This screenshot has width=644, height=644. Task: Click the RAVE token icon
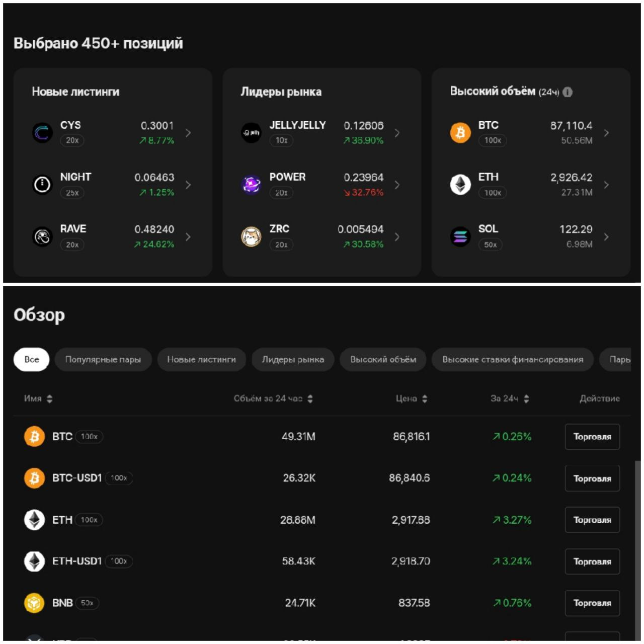[x=42, y=236]
